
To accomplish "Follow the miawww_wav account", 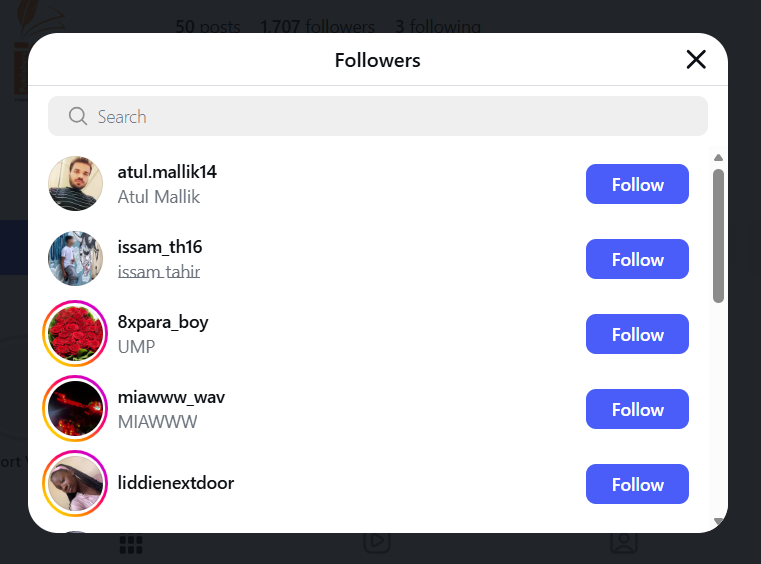I will [x=637, y=409].
